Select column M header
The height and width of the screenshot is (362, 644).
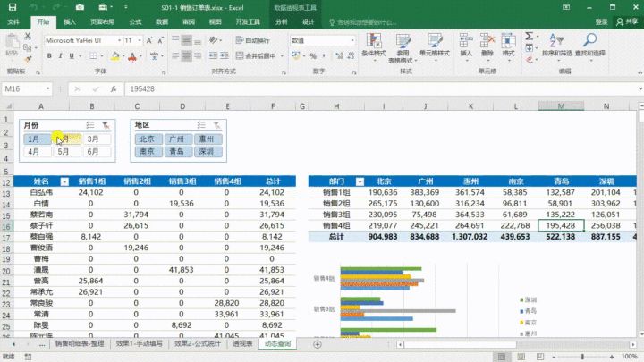[x=561, y=106]
